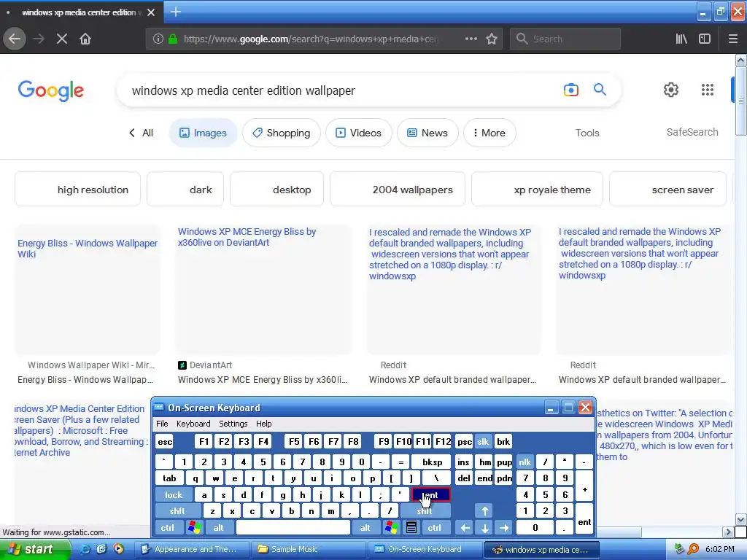Open the SafeSearch dropdown

pyautogui.click(x=692, y=132)
